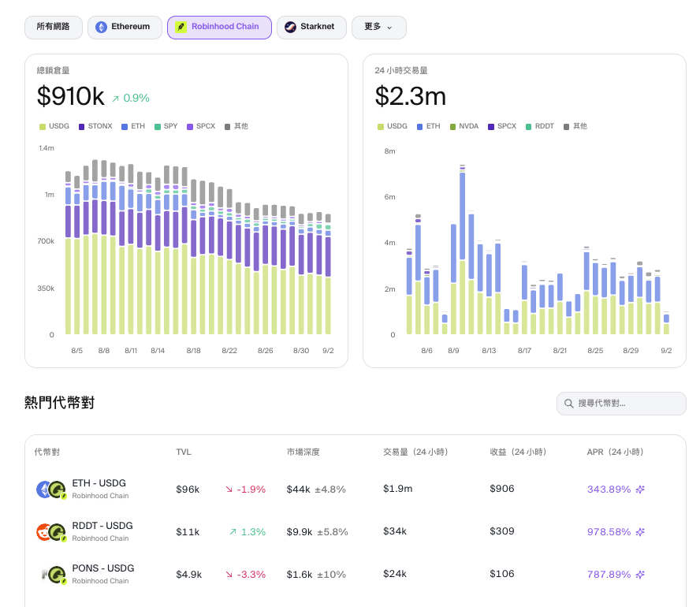
Task: Click the SPY legend color swatch
Action: (x=158, y=127)
